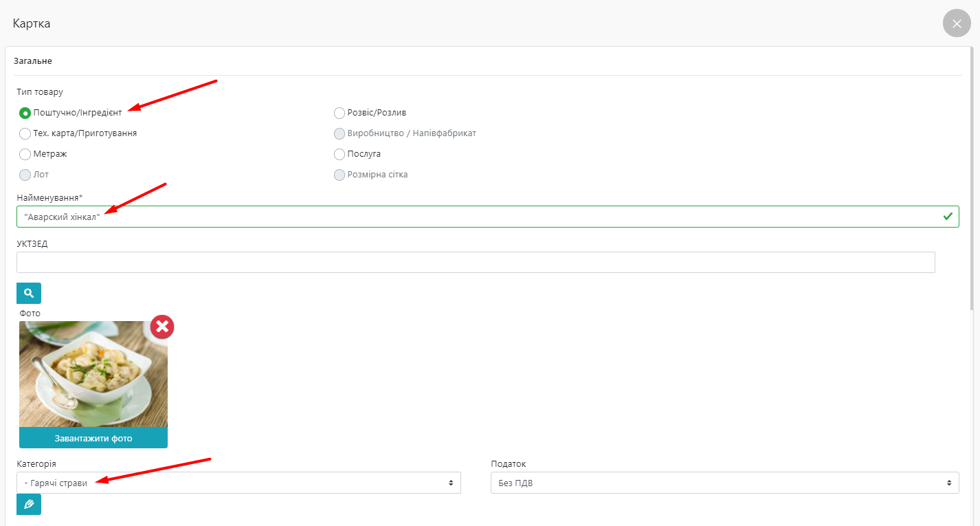Choose Послуга product type

coord(339,154)
